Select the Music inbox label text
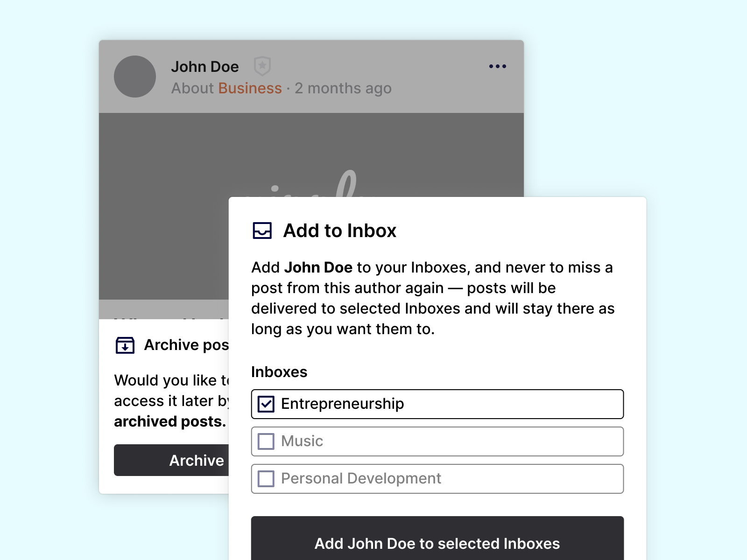Viewport: 747px width, 560px height. pyautogui.click(x=302, y=441)
